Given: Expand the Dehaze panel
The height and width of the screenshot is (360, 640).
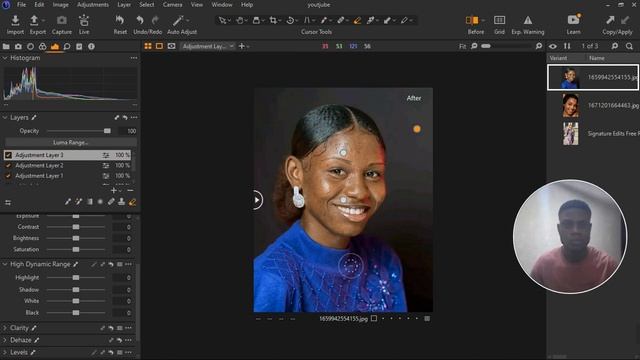Looking at the screenshot, I should 5,340.
